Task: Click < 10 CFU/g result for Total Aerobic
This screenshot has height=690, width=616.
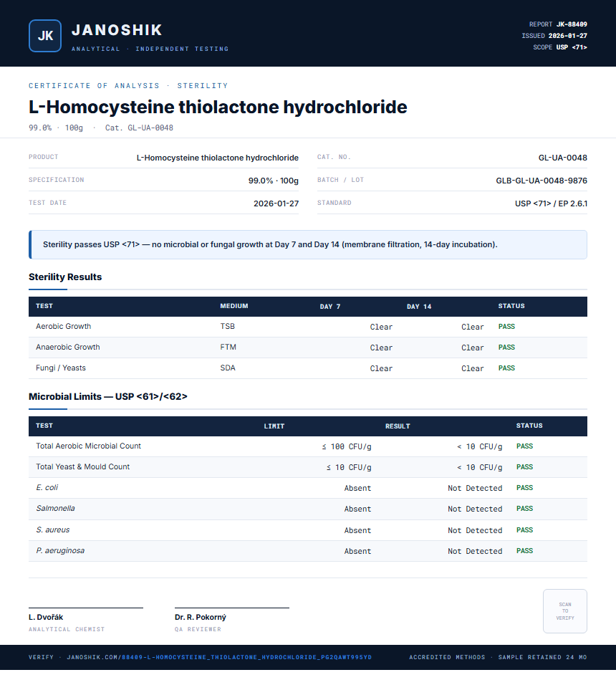Action: pyautogui.click(x=479, y=446)
